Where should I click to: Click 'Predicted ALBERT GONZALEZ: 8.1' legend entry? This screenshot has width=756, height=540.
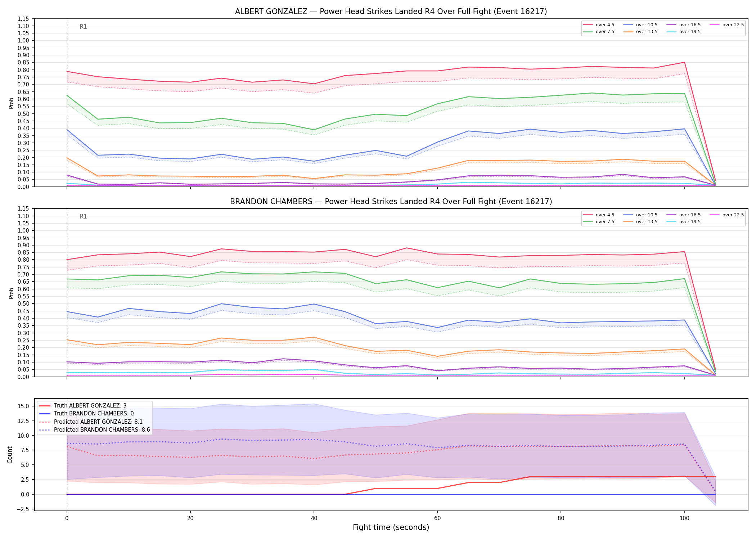tap(98, 422)
